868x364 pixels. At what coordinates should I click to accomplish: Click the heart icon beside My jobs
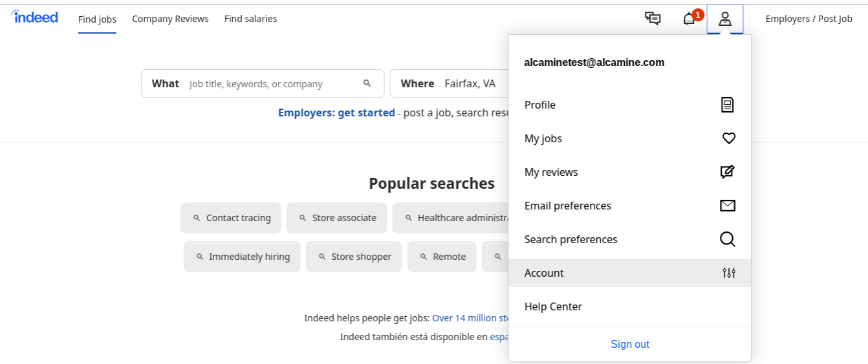[x=728, y=138]
